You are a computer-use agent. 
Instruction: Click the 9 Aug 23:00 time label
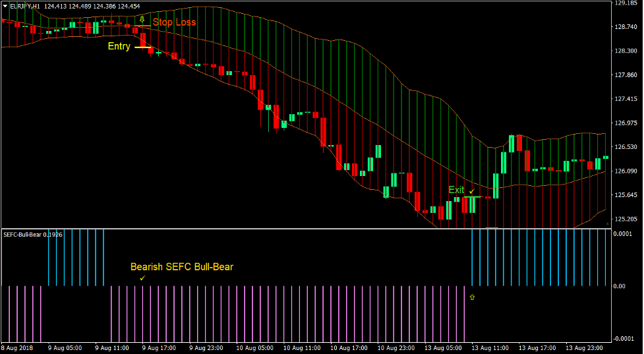pyautogui.click(x=206, y=348)
